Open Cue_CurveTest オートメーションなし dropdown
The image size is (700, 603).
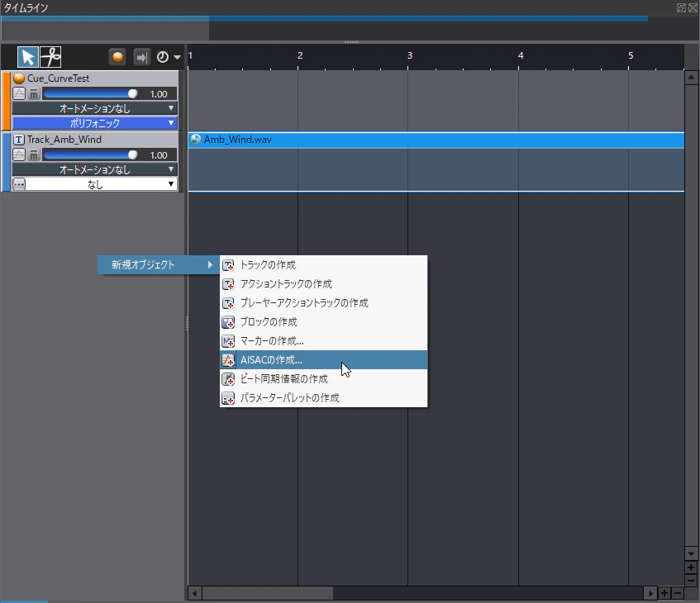coord(94,108)
